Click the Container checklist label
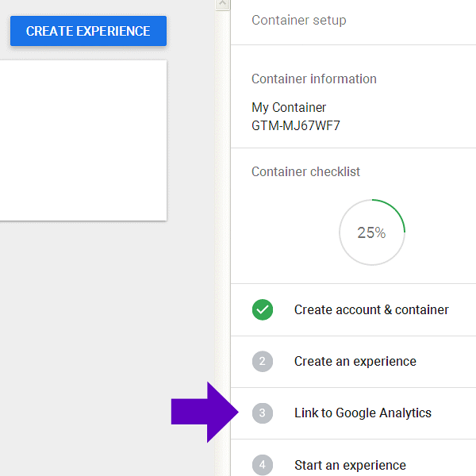The width and height of the screenshot is (476, 476). 305,171
